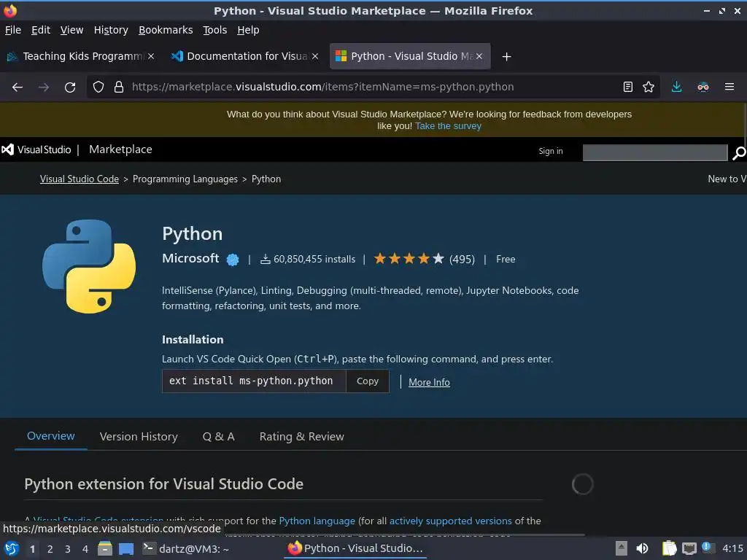Close the Teaching Kids Programming tab
747x560 pixels.
pos(151,56)
